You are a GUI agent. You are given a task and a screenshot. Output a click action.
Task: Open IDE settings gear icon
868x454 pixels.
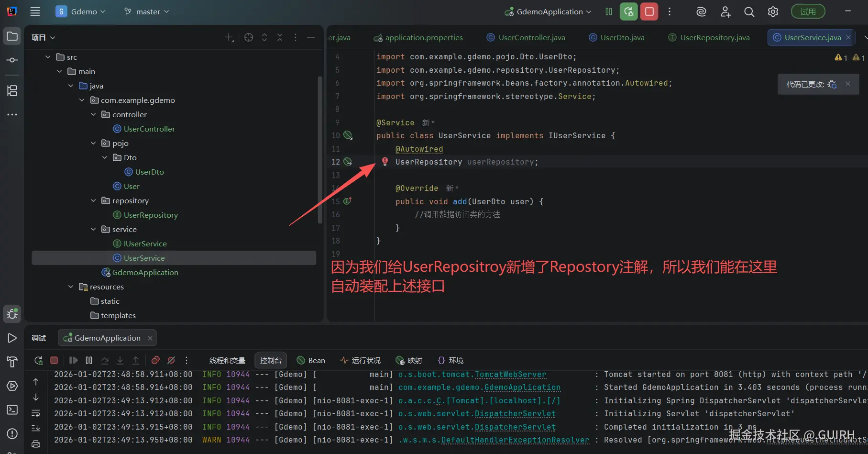[x=773, y=12]
